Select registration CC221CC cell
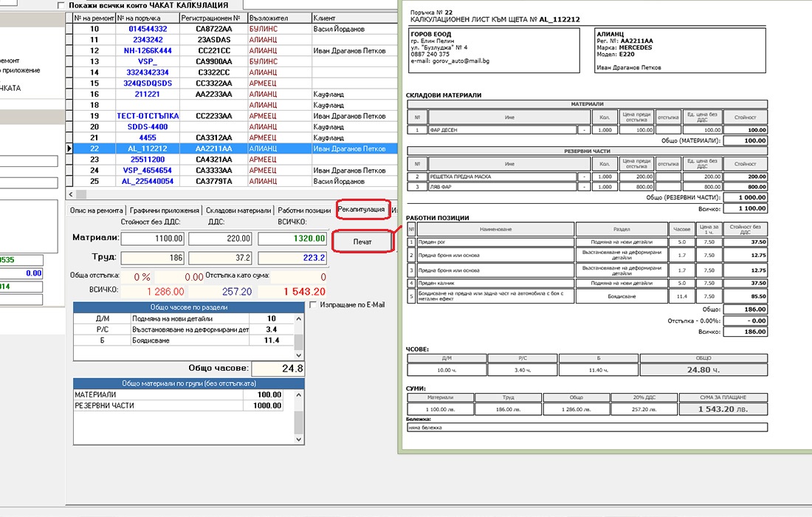The image size is (812, 517). click(x=214, y=51)
